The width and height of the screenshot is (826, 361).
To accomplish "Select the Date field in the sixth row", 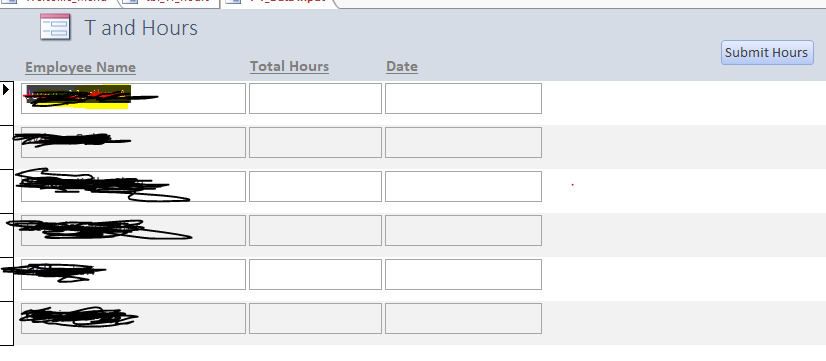I will click(463, 318).
